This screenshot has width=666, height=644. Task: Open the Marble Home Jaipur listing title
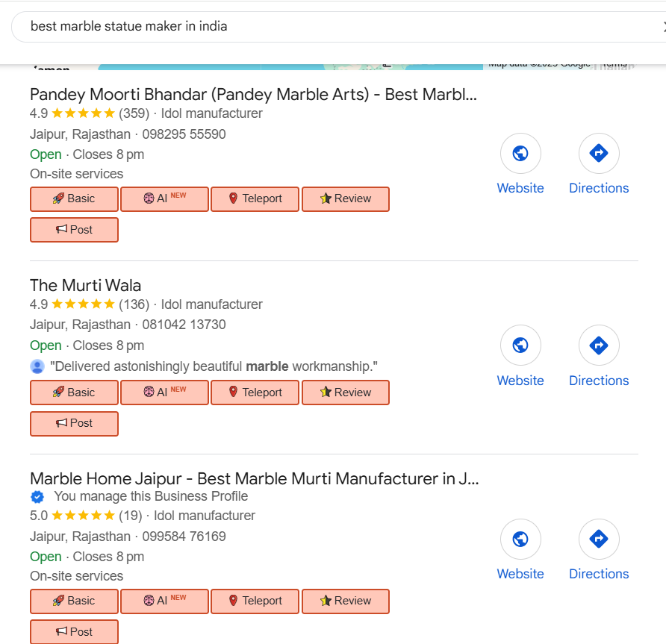[254, 479]
